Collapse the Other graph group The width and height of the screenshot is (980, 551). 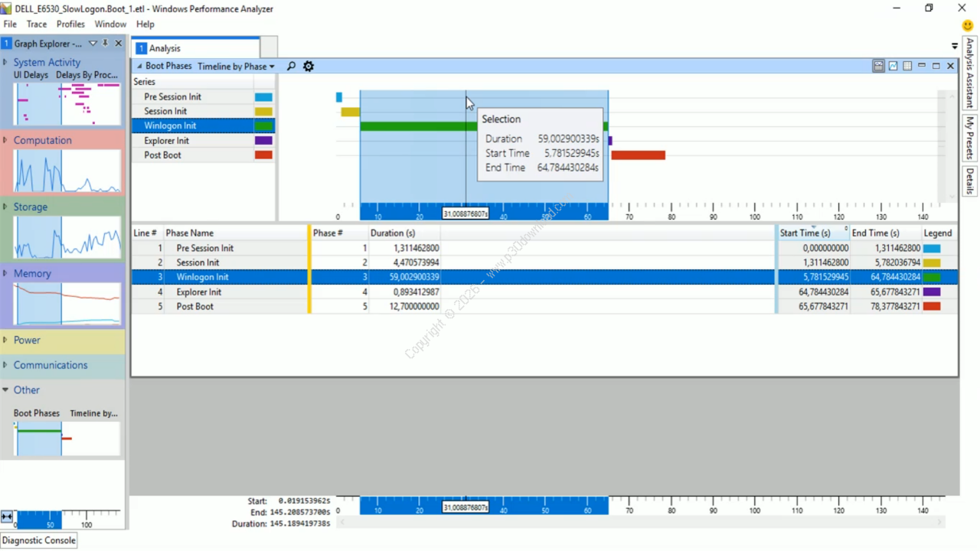click(5, 390)
